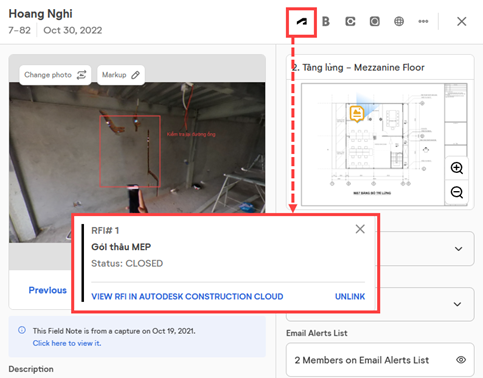Open the Markup pencil tool
This screenshot has width=483, height=378.
(121, 75)
